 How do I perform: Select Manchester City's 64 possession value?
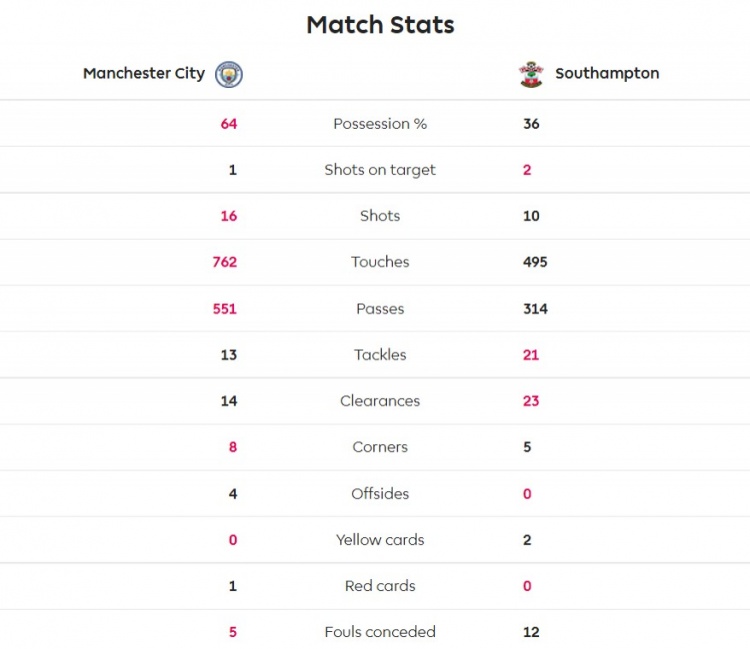(229, 124)
